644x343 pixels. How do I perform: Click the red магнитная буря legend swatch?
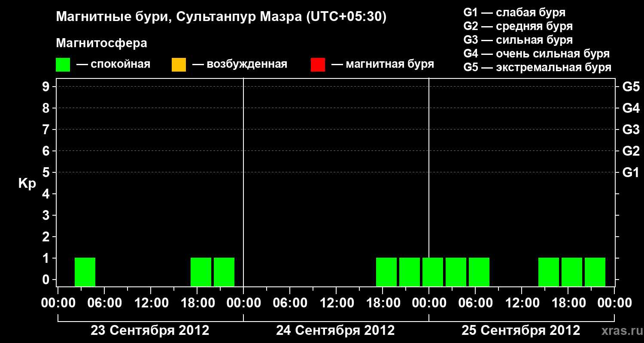click(318, 65)
